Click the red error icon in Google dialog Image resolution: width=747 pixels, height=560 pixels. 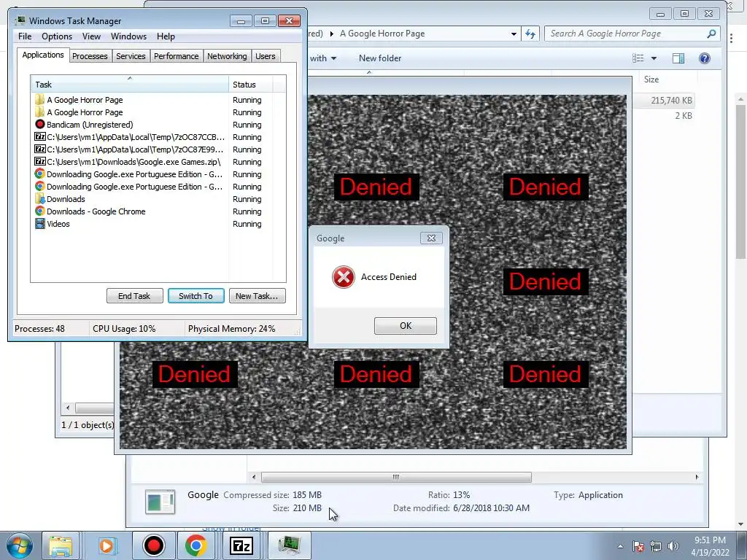click(343, 276)
